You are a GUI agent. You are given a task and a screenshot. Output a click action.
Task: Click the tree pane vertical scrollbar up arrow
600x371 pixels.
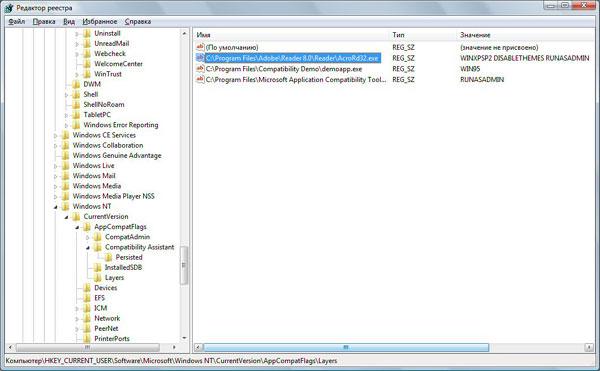pos(184,34)
